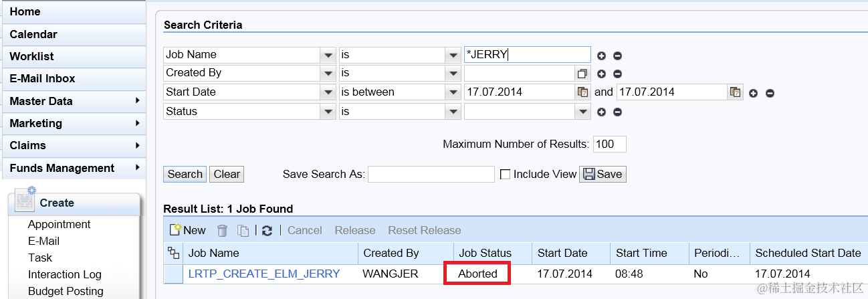Go to Home in navigation bar
The width and height of the screenshot is (868, 299).
(74, 12)
